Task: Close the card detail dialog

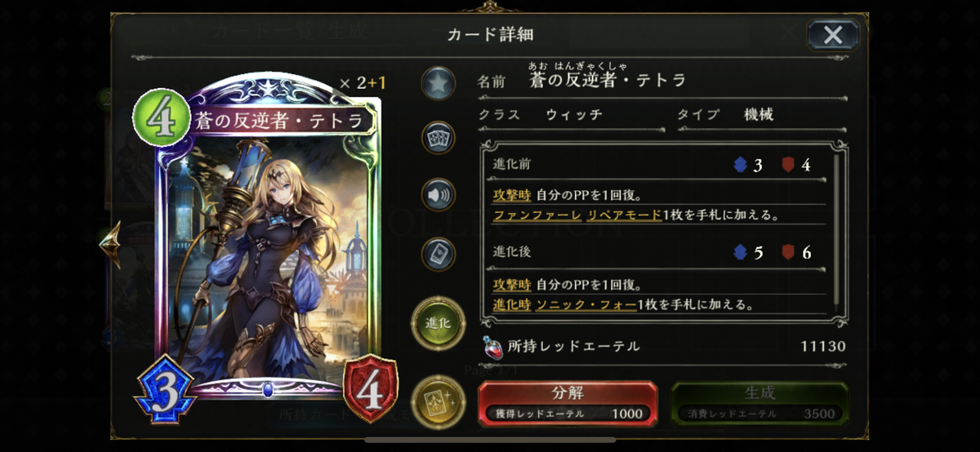Action: (x=832, y=34)
